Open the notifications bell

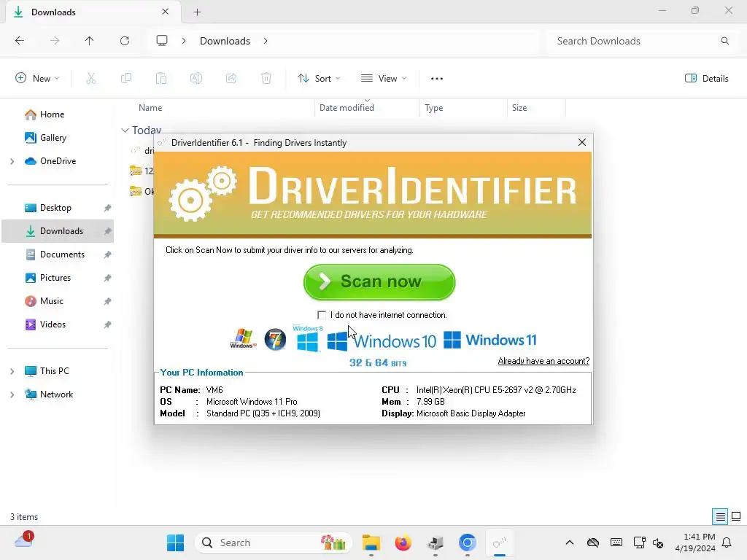pos(727,542)
